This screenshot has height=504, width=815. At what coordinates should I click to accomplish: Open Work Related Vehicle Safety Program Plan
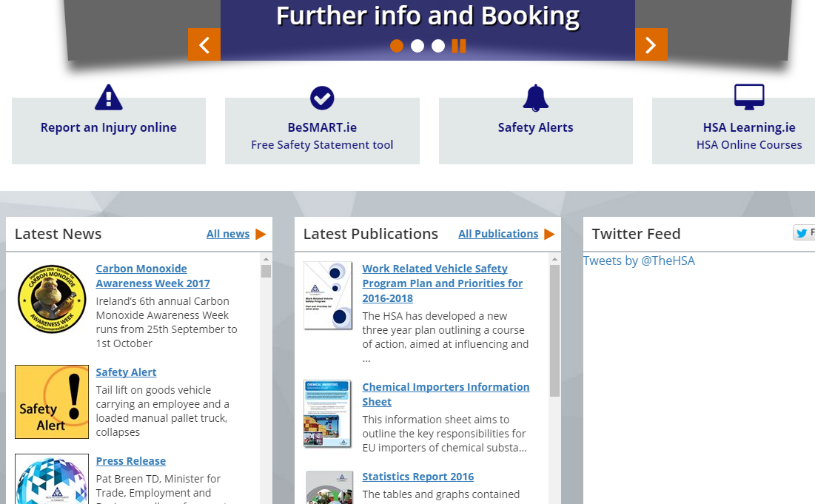point(443,283)
